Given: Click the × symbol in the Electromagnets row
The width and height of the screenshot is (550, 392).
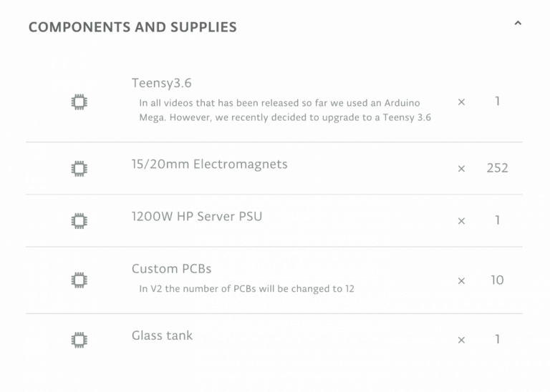Looking at the screenshot, I should coord(461,169).
